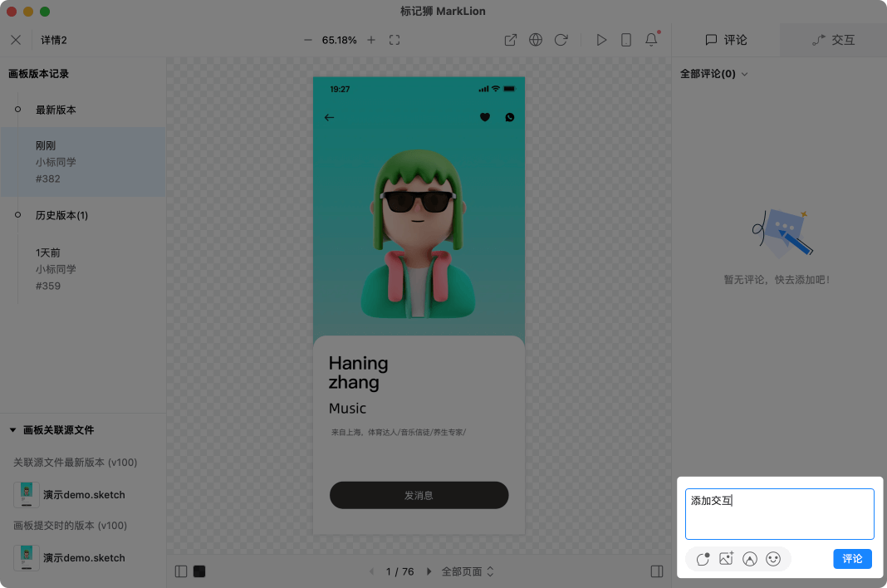Click the annotation pin icon in comment toolbar
This screenshot has height=588, width=887.
pyautogui.click(x=750, y=559)
